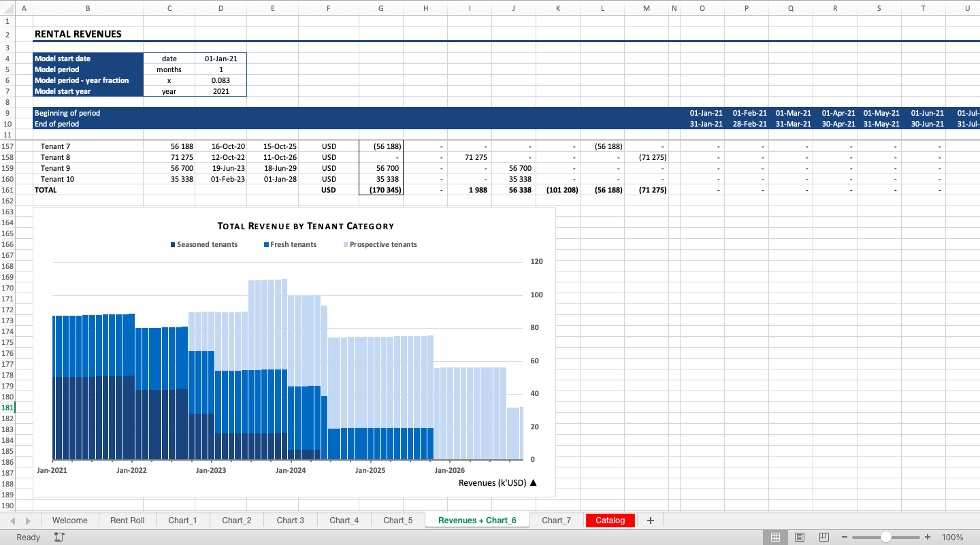980x545 pixels.
Task: Open the Welcome sheet tab
Action: pos(70,521)
